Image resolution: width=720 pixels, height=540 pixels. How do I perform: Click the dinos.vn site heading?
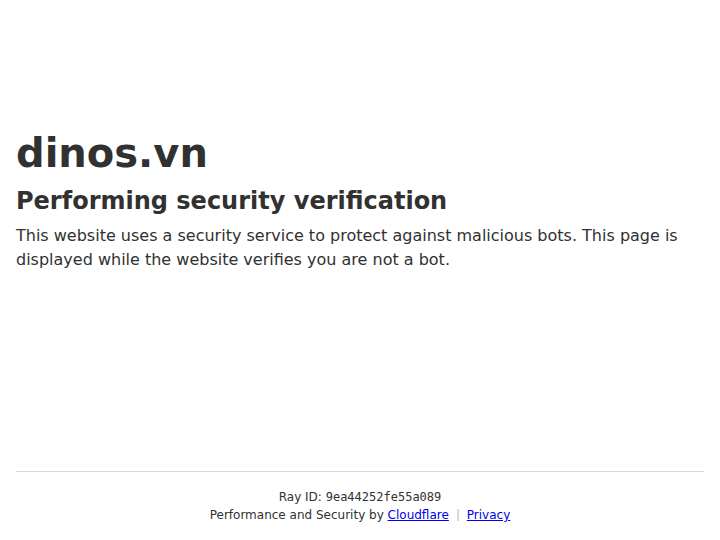[x=112, y=153]
